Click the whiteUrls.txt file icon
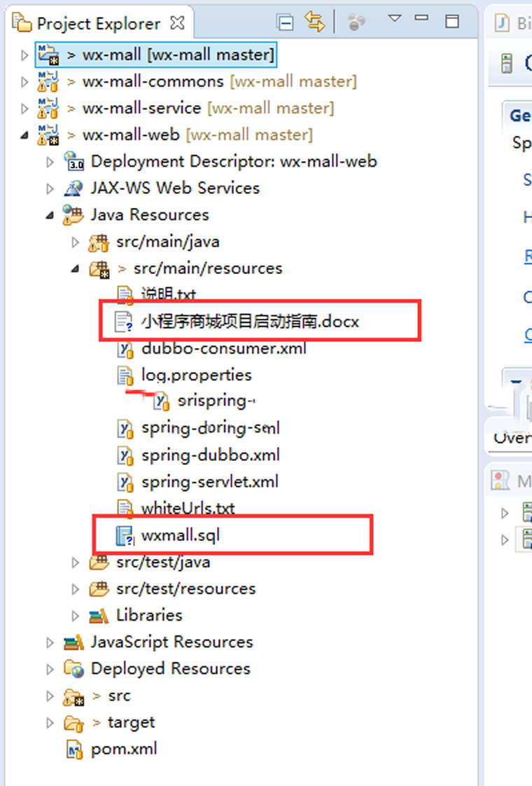This screenshot has width=532, height=786. [x=125, y=508]
